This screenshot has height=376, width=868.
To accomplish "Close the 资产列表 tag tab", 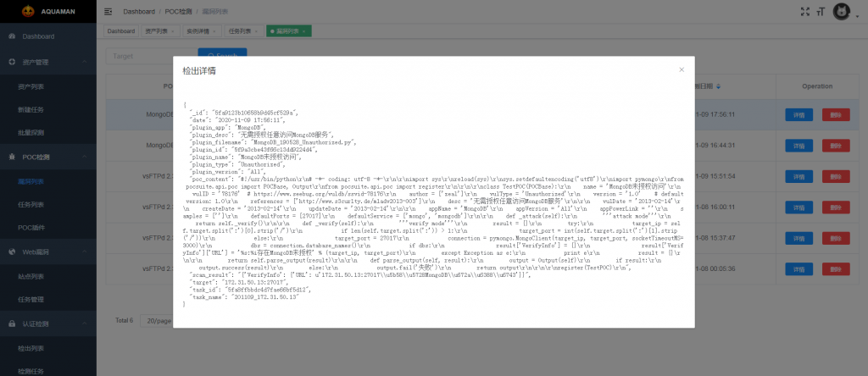I will tap(173, 31).
